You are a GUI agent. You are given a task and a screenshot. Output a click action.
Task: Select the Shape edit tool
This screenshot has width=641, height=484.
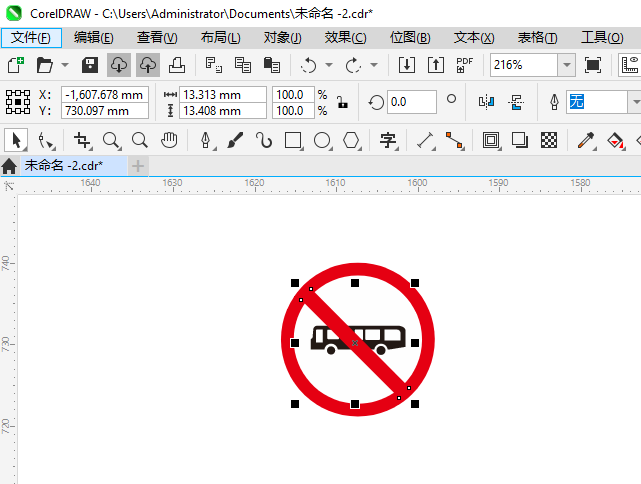click(x=45, y=141)
